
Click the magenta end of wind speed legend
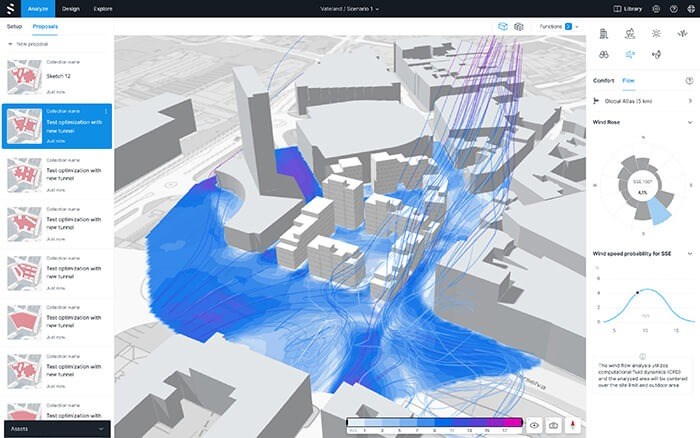point(513,422)
